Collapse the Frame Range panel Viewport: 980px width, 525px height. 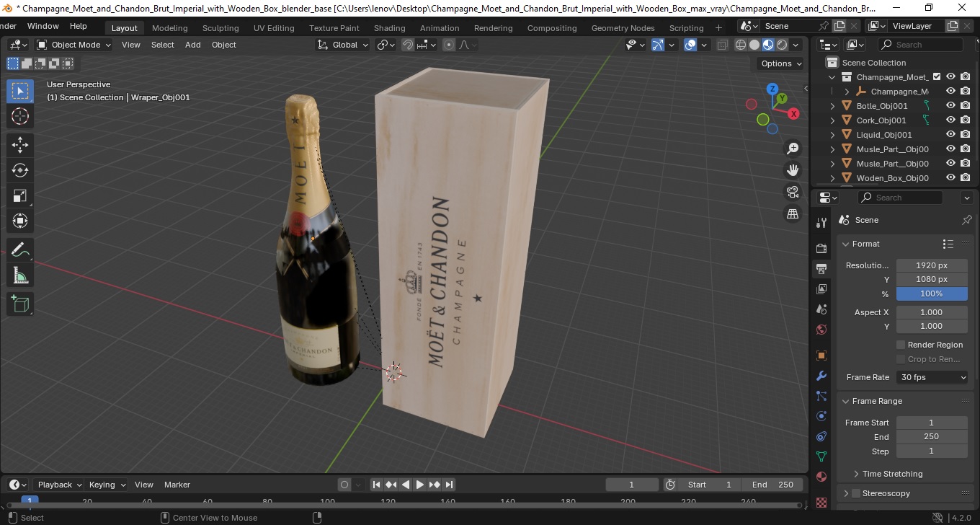[846, 401]
